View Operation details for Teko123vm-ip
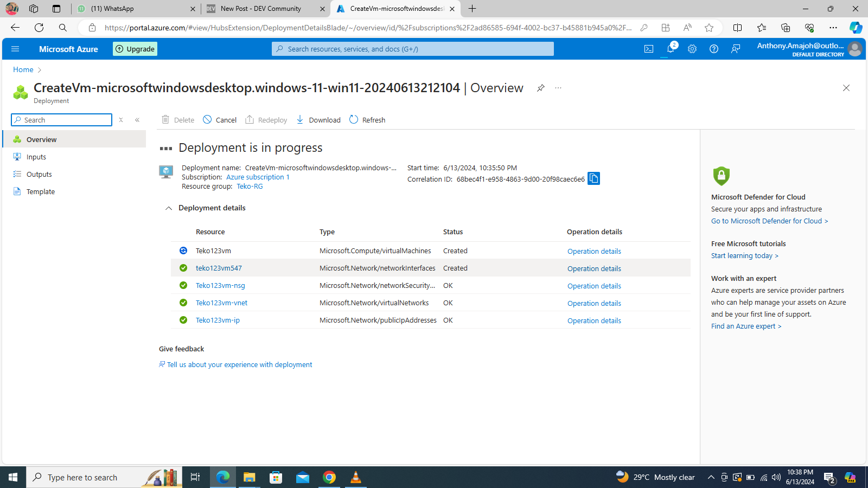868x488 pixels. point(594,320)
